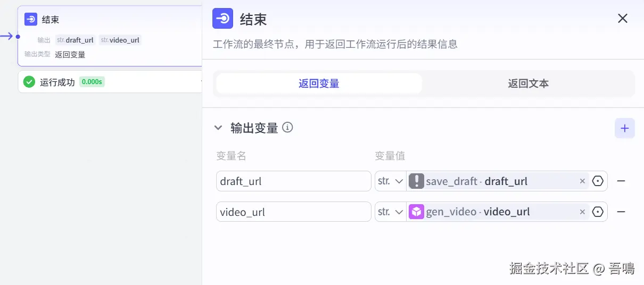Switch to the 返回变量 tab
The image size is (644, 285).
[319, 83]
